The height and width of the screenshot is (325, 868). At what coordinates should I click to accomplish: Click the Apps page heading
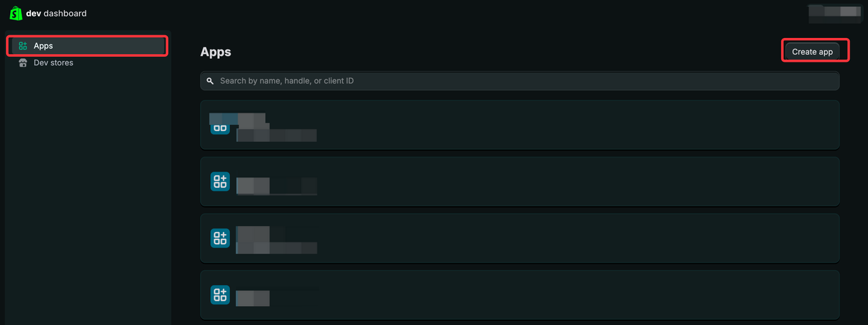(x=216, y=52)
